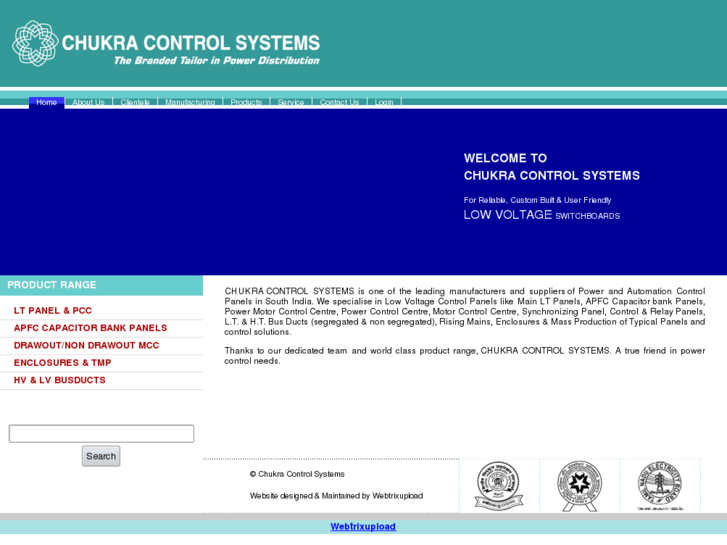The height and width of the screenshot is (545, 727).
Task: Click '© Chukra Control Systems' copyright text
Action: point(297,474)
